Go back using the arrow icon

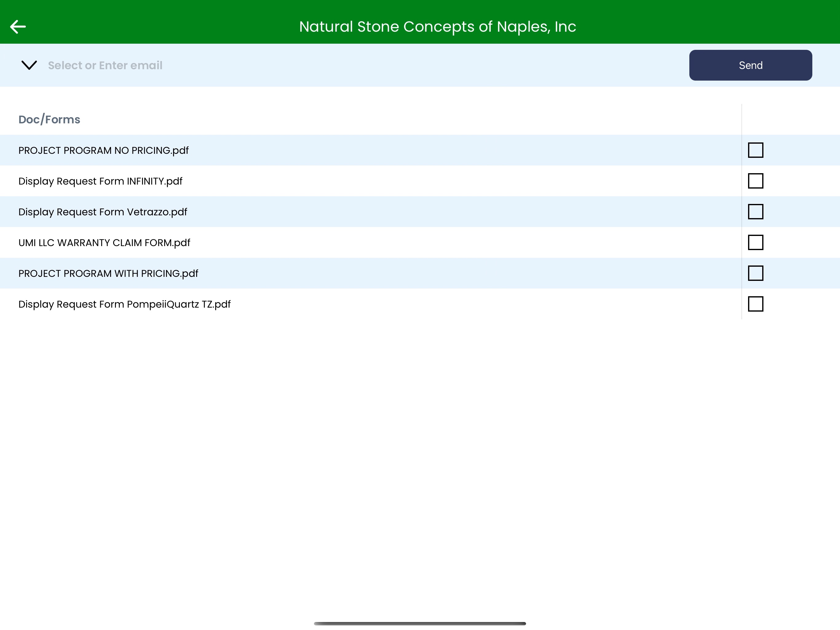[18, 26]
